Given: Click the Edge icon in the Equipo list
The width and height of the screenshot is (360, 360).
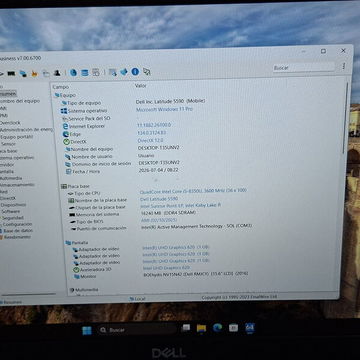Looking at the screenshot, I should 66,134.
